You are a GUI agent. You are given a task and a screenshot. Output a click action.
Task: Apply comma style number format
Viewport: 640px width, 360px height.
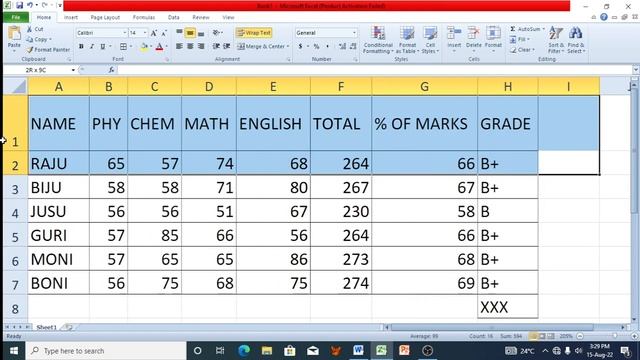(x=327, y=47)
